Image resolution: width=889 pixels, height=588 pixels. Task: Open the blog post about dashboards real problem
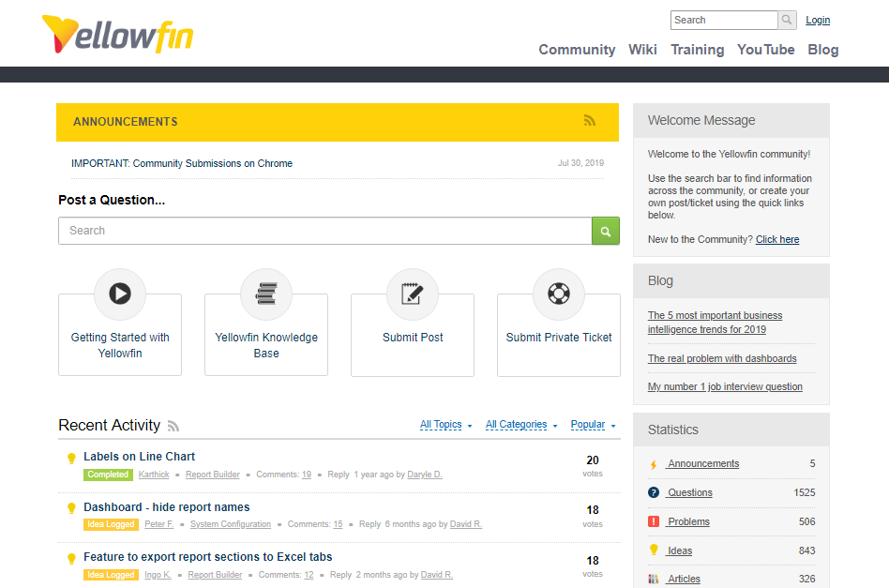[722, 358]
